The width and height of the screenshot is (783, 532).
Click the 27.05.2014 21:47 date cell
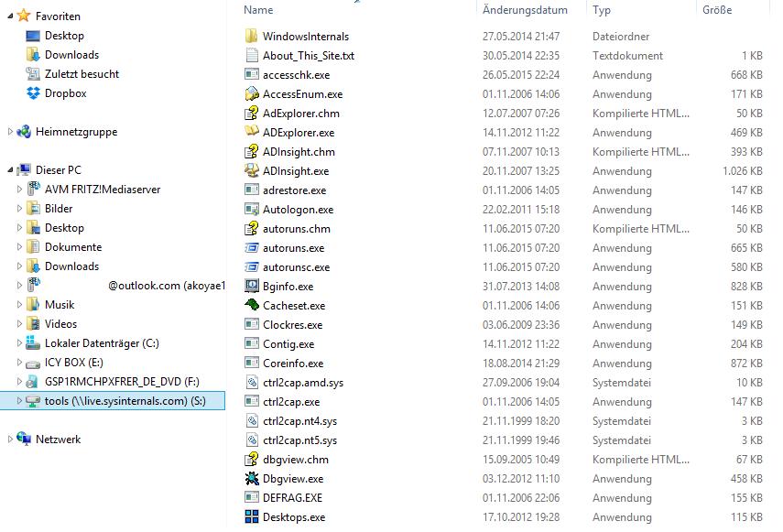521,37
